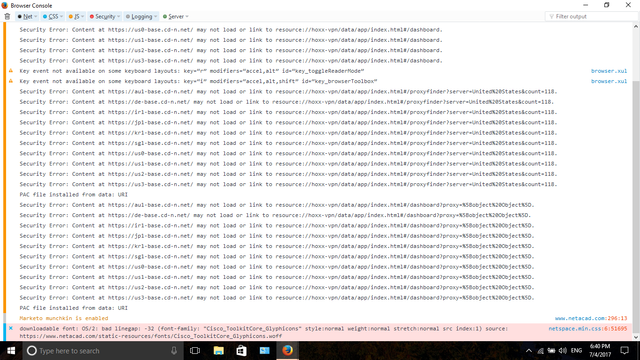640x360 pixels.
Task: Open browser.xul link for key_toggleReaderMode warning
Action: 609,71
